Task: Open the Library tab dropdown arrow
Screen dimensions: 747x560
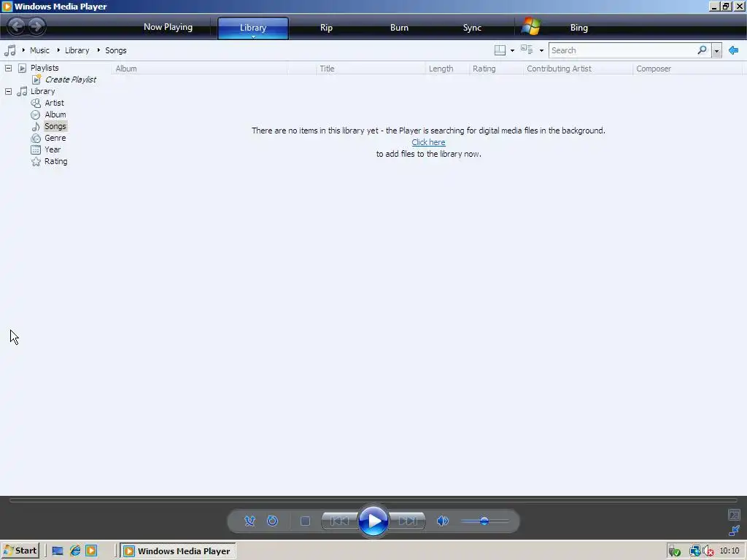Action: pyautogui.click(x=253, y=36)
